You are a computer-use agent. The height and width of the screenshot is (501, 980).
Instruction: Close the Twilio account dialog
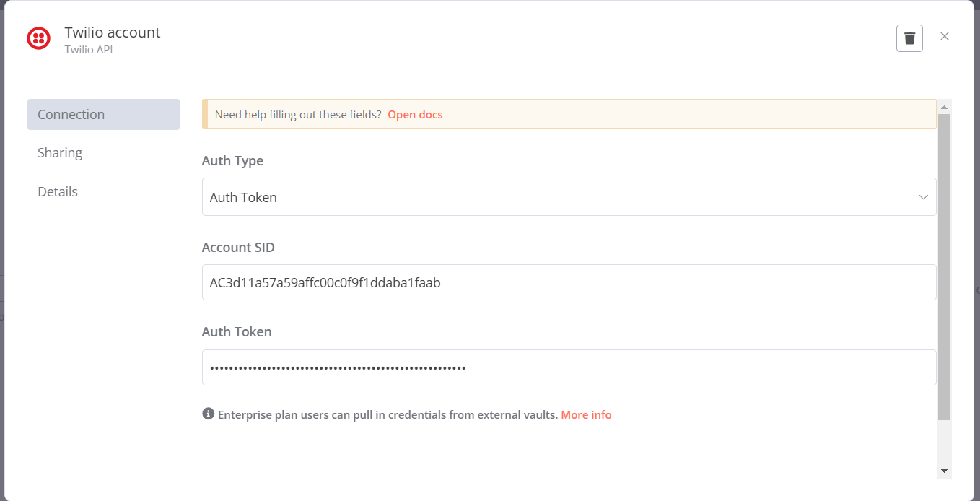point(944,36)
